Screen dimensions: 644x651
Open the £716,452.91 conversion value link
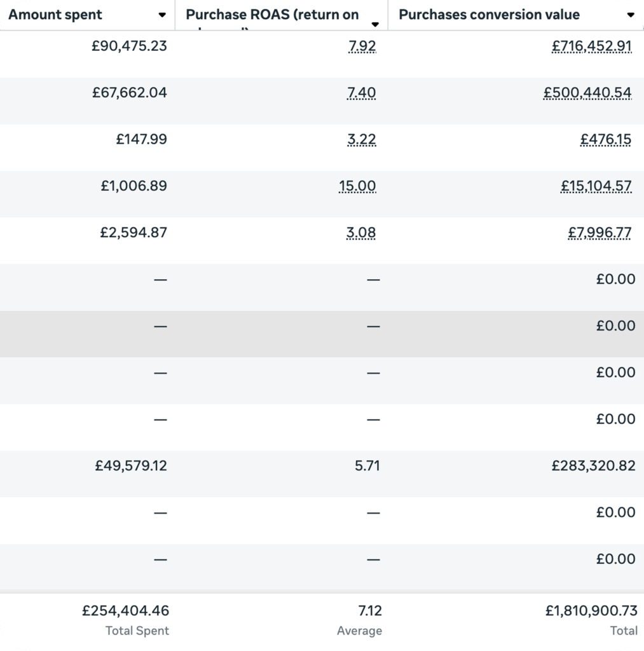591,46
